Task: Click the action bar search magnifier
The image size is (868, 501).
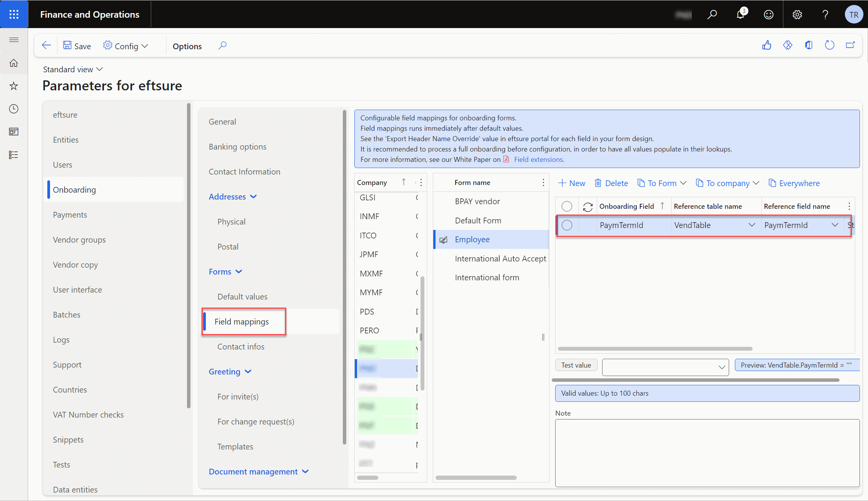Action: [222, 46]
